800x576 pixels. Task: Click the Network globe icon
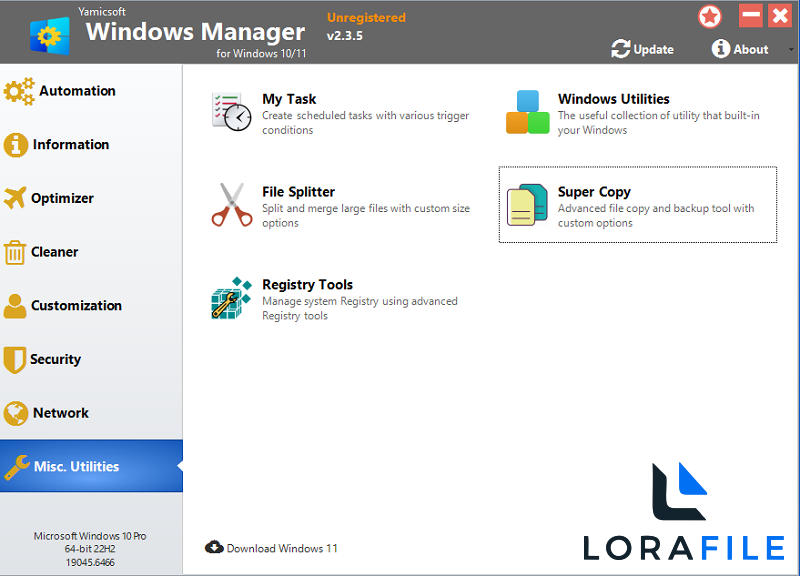click(x=17, y=413)
